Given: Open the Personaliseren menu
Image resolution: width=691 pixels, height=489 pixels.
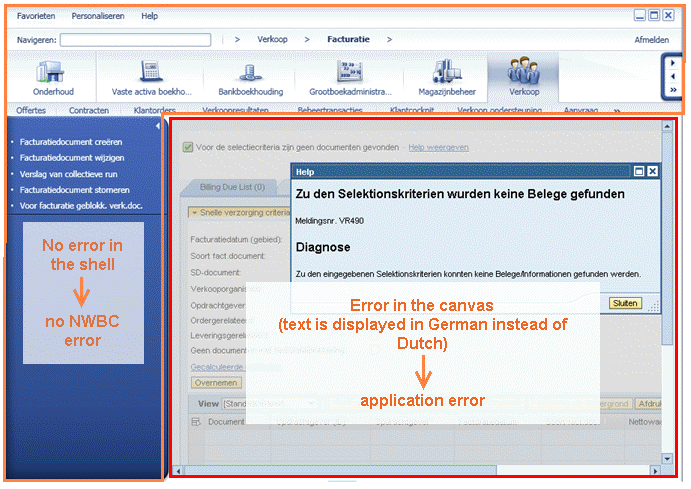Looking at the screenshot, I should tap(98, 16).
